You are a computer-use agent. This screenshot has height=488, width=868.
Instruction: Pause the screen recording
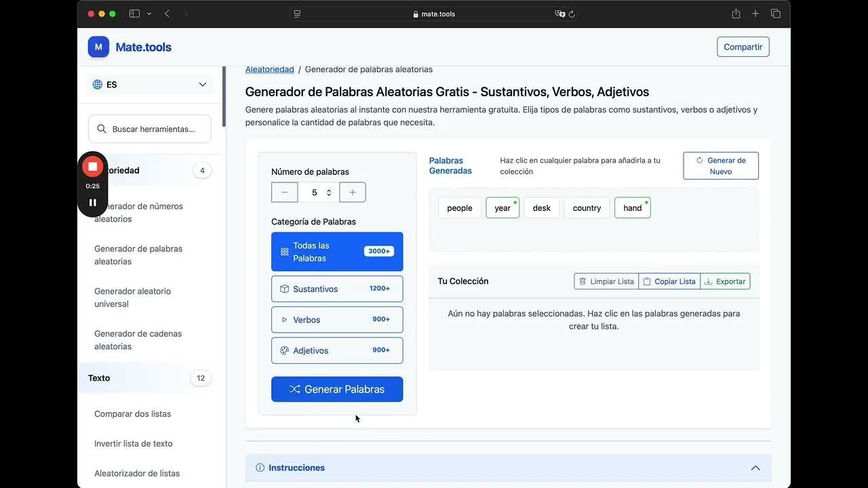pos(93,202)
